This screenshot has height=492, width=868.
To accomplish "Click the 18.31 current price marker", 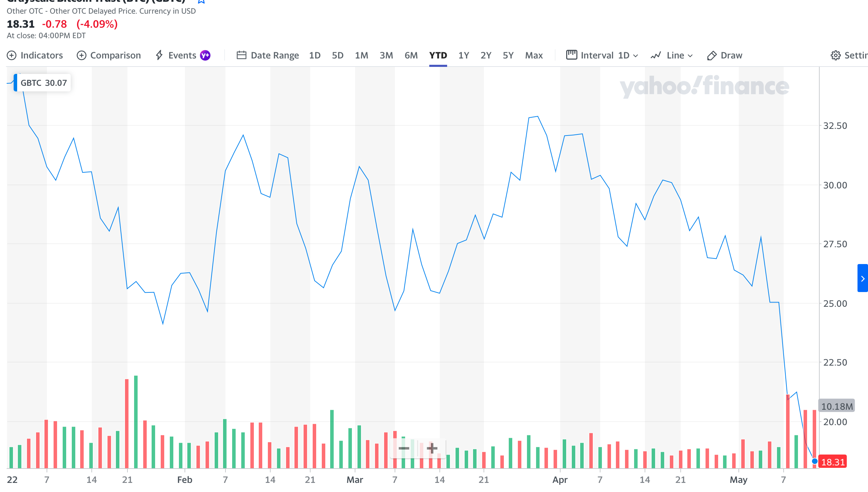I will [833, 462].
